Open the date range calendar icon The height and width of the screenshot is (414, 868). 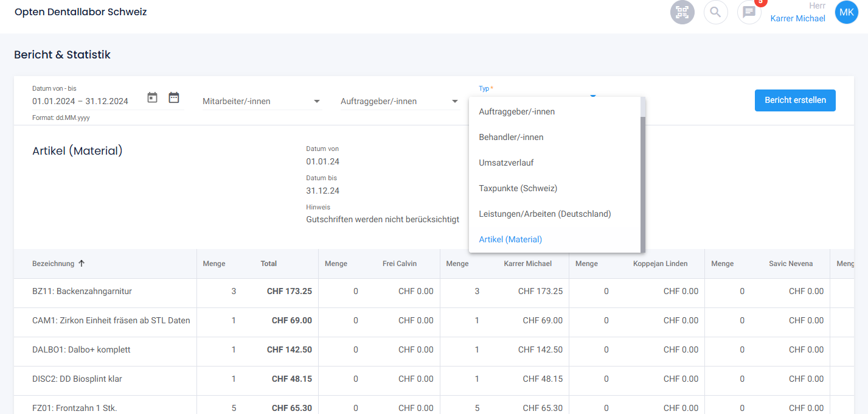tap(174, 97)
